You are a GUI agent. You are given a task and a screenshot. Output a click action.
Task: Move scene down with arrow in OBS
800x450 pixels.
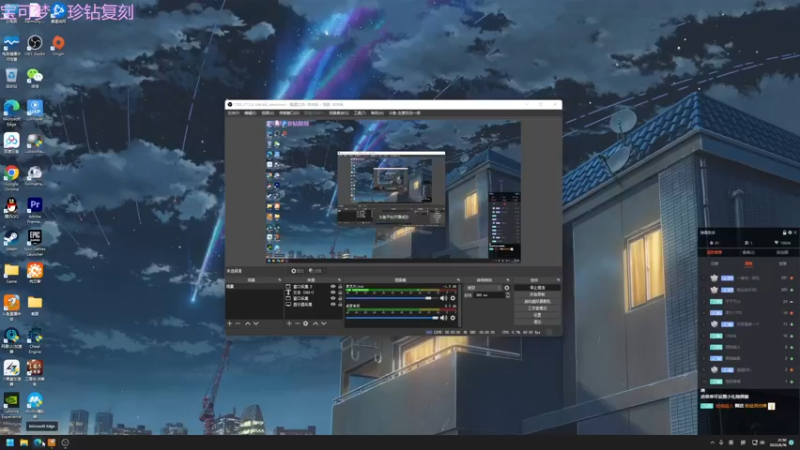pyautogui.click(x=256, y=323)
